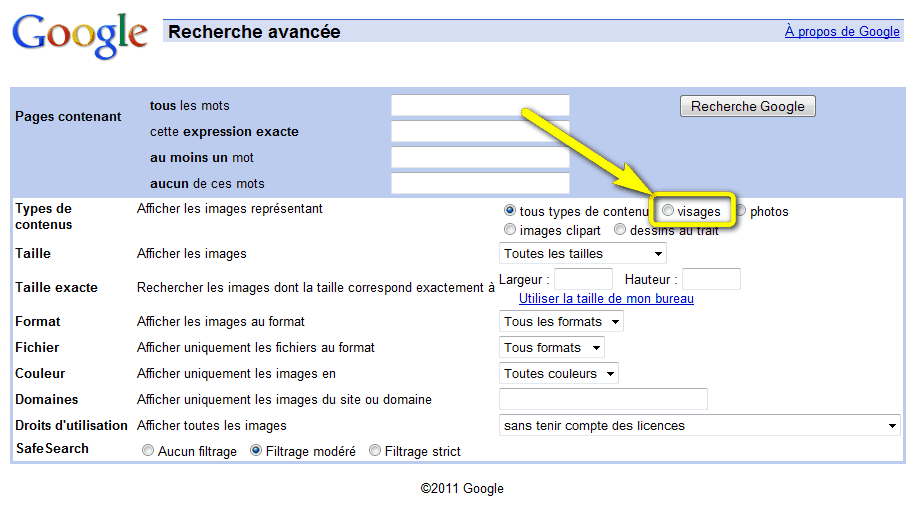Select 'tous types de contenu' radio button
Viewport: 918px width, 507px height.
510,210
